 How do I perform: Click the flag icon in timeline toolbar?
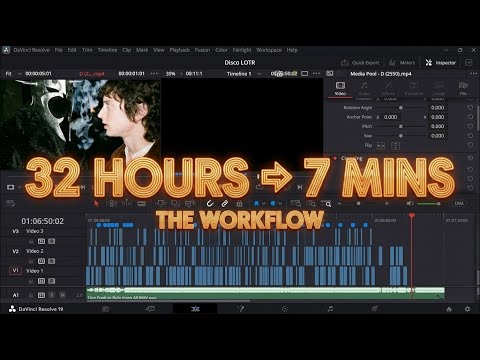(x=256, y=203)
